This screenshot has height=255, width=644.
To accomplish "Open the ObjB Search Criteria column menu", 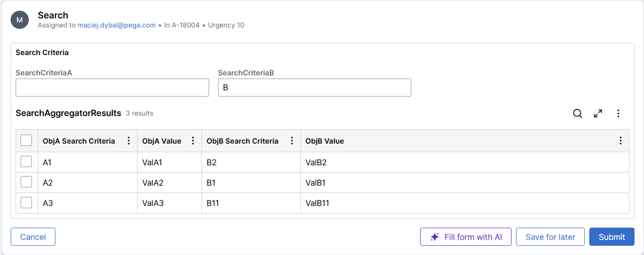I will point(292,141).
